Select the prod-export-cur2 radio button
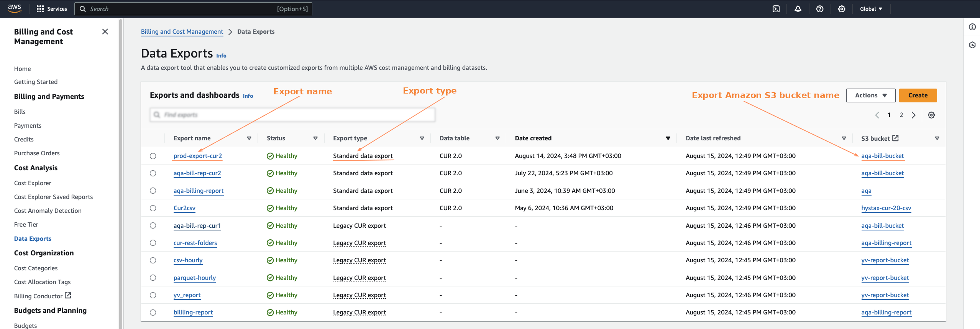The width and height of the screenshot is (980, 329). pyautogui.click(x=153, y=156)
